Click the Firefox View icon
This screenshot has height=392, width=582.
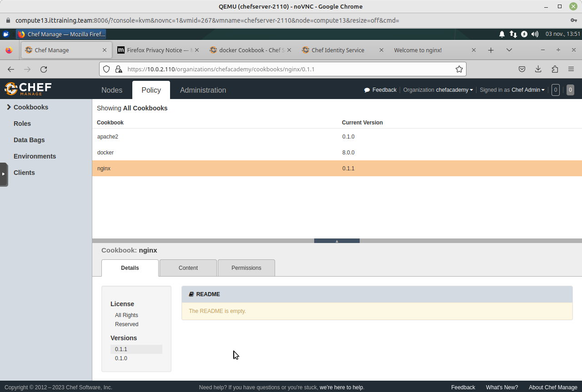(9, 50)
